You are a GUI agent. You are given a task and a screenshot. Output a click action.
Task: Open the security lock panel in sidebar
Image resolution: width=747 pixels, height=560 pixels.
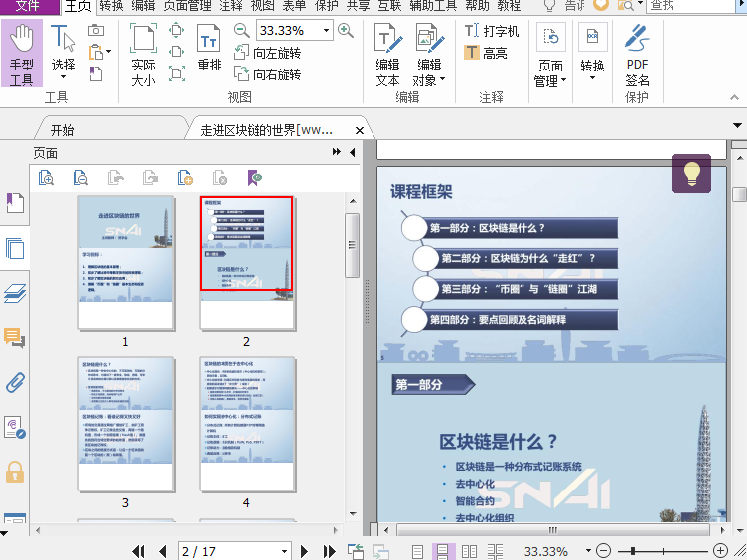point(15,472)
